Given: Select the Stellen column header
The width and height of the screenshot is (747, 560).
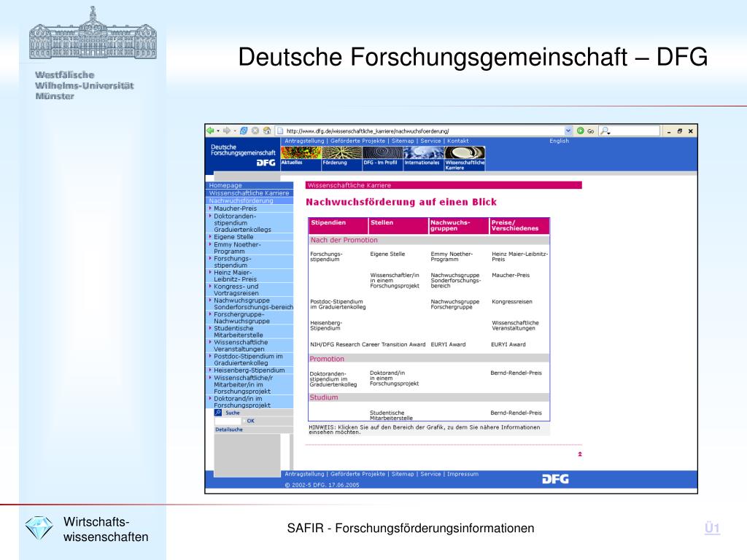Looking at the screenshot, I should [x=399, y=226].
